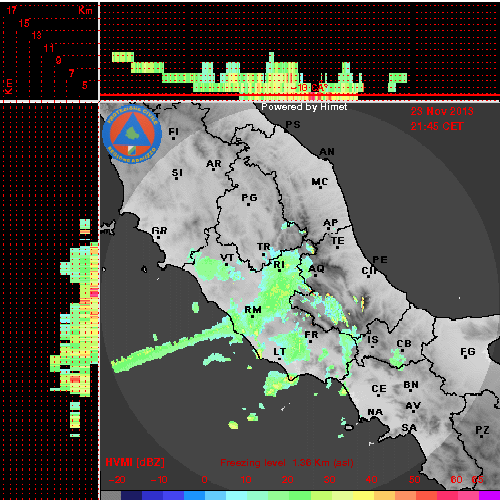Click the FG city marker
Viewport: 500px width, 500px height.
(x=467, y=353)
